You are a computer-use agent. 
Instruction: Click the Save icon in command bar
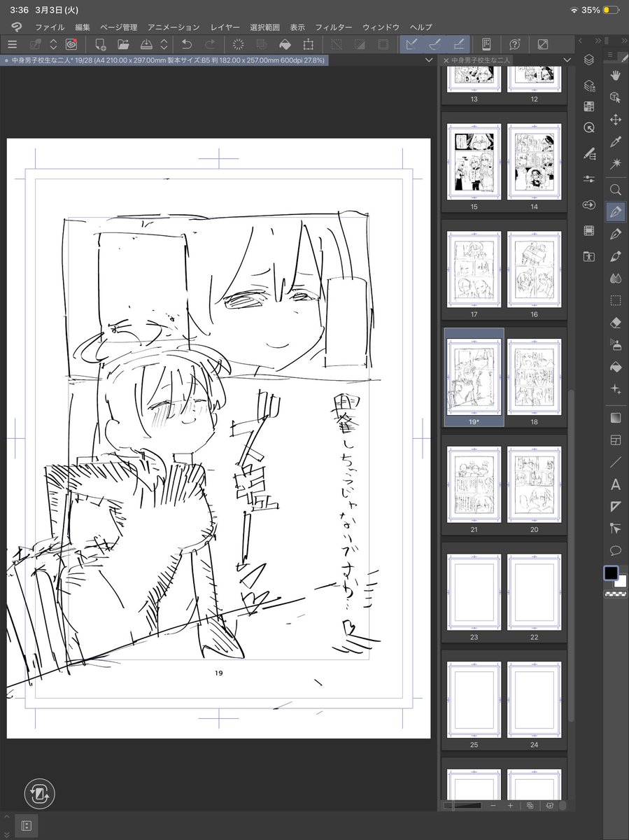[146, 44]
